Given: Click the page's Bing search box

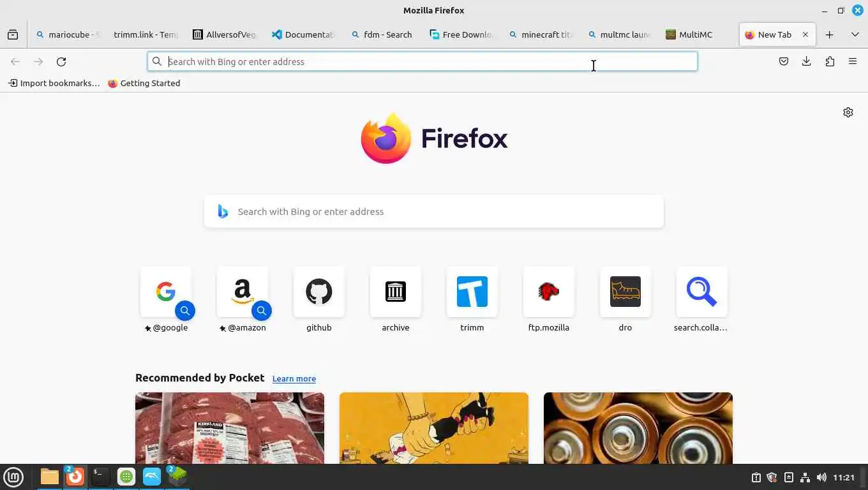Looking at the screenshot, I should (x=434, y=212).
